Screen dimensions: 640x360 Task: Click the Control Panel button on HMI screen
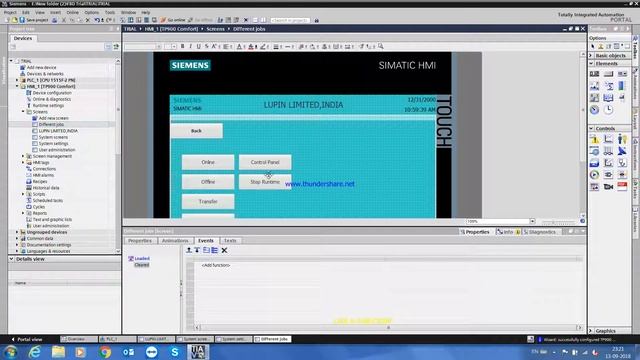[265, 162]
